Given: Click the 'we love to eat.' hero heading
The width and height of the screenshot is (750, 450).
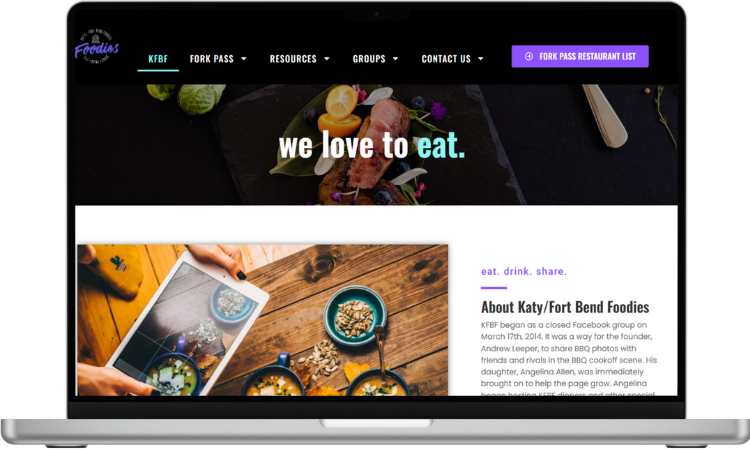Looking at the screenshot, I should [x=372, y=144].
